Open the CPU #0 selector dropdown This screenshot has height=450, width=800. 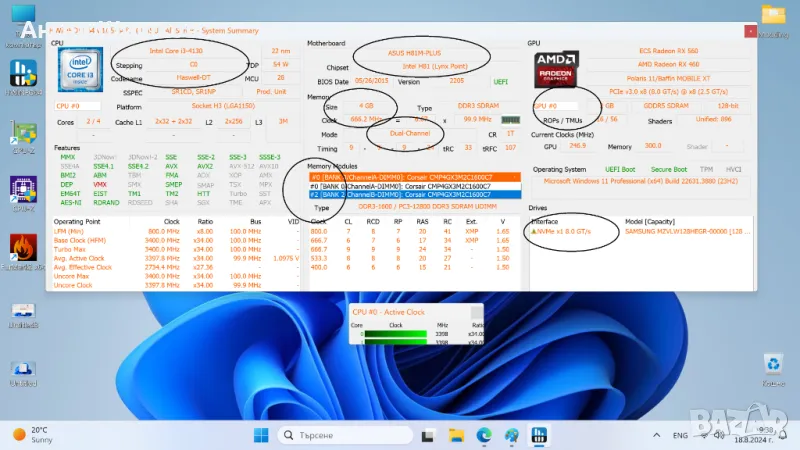75,105
